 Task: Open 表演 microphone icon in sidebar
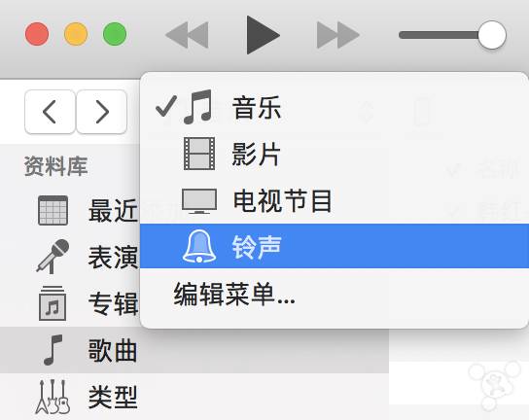click(53, 257)
